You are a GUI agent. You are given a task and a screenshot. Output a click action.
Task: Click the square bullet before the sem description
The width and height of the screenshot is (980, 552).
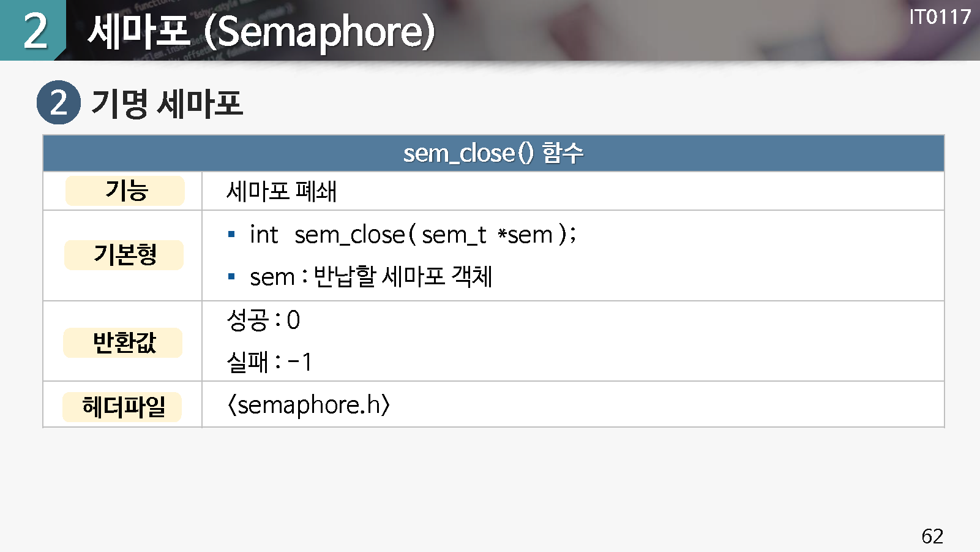point(231,276)
